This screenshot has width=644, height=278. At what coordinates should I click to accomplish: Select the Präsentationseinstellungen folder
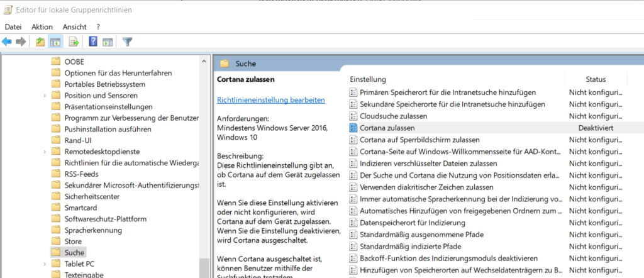pyautogui.click(x=108, y=107)
